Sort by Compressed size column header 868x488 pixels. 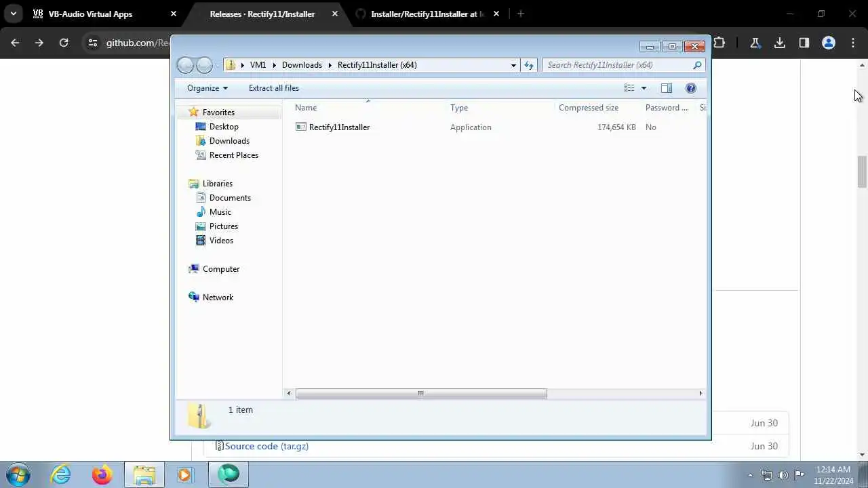pyautogui.click(x=589, y=108)
